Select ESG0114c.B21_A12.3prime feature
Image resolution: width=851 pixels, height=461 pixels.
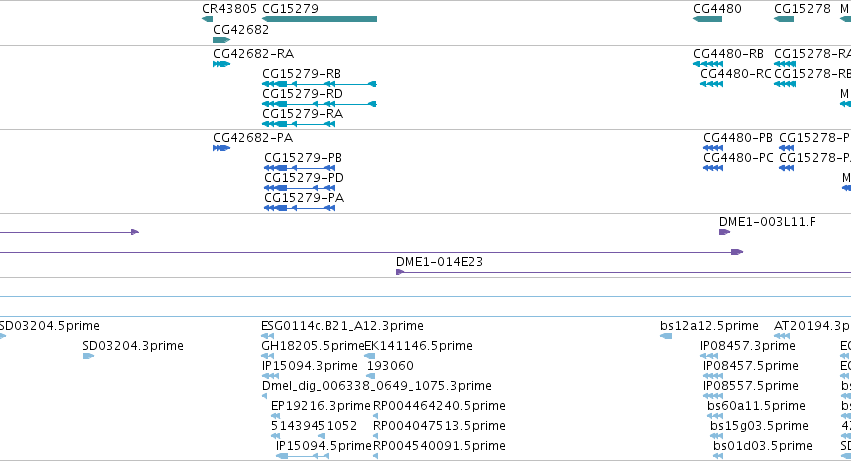(x=268, y=336)
